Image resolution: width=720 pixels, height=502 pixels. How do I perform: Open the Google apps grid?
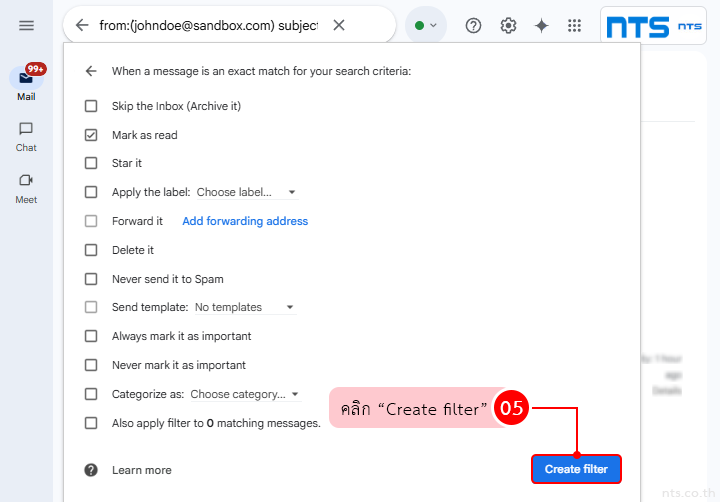(x=575, y=25)
